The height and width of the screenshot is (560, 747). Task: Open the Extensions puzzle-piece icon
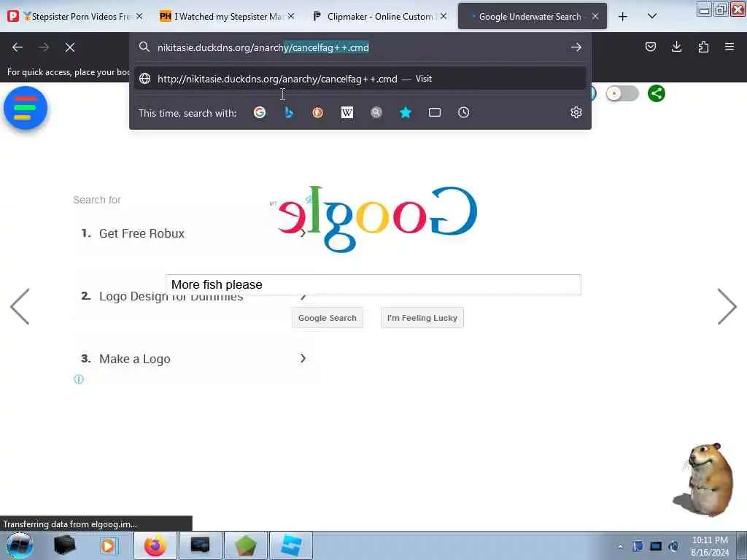(x=703, y=47)
